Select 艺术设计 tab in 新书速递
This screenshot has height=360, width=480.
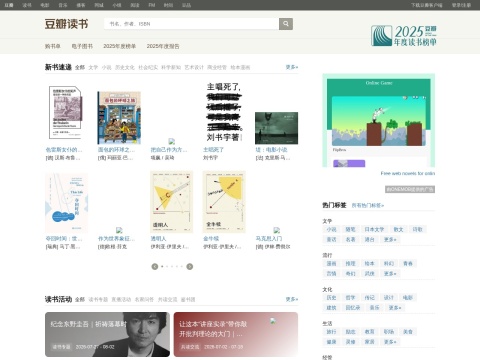194,67
